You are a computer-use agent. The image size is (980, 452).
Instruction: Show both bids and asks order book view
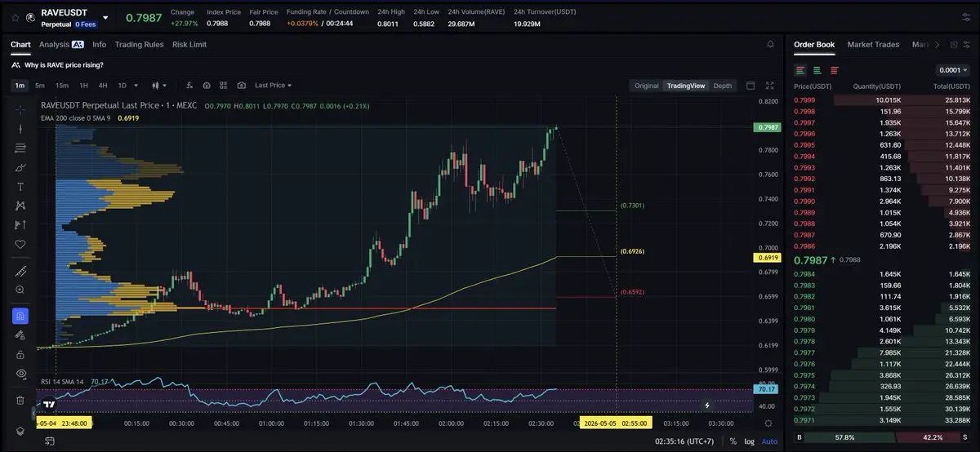click(800, 70)
